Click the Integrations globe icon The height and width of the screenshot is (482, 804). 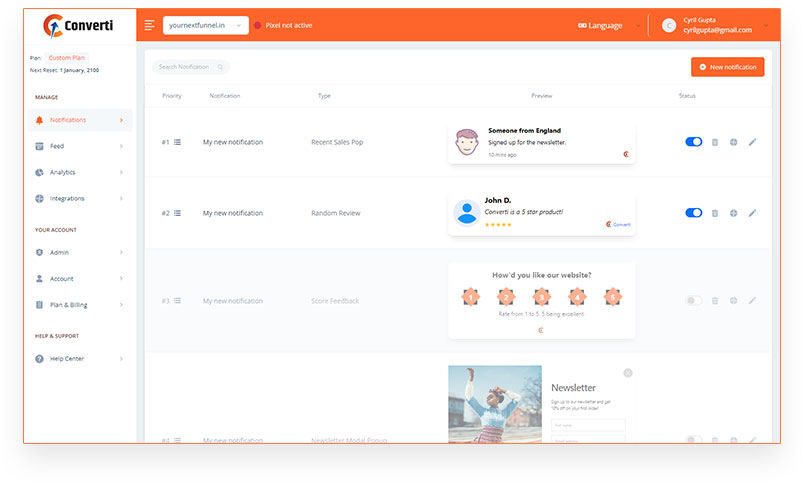point(39,198)
